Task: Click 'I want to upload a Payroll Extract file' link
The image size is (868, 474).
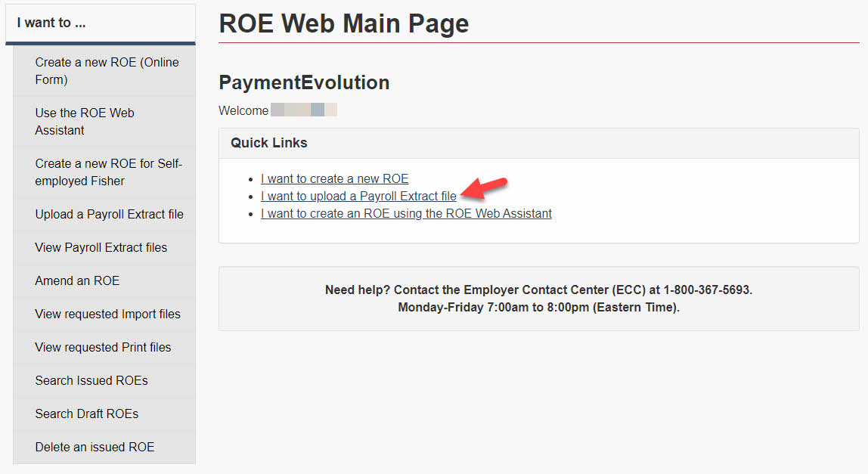Action: 358,197
